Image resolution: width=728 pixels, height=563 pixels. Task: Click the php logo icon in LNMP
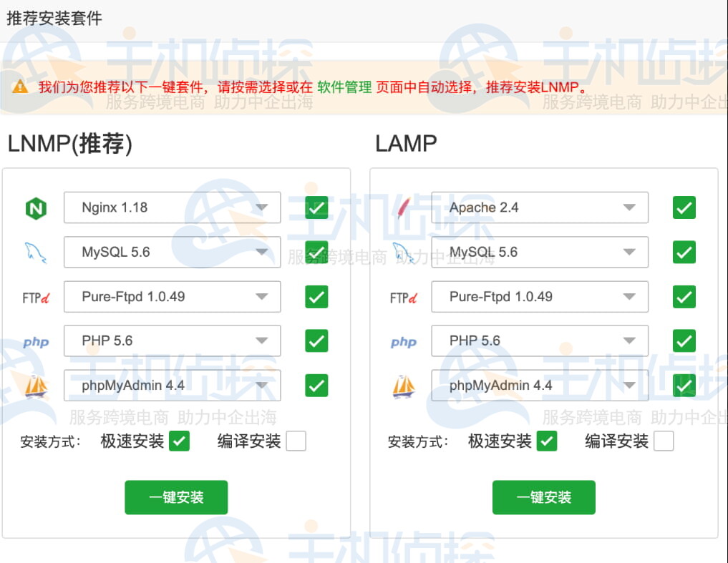pyautogui.click(x=36, y=342)
